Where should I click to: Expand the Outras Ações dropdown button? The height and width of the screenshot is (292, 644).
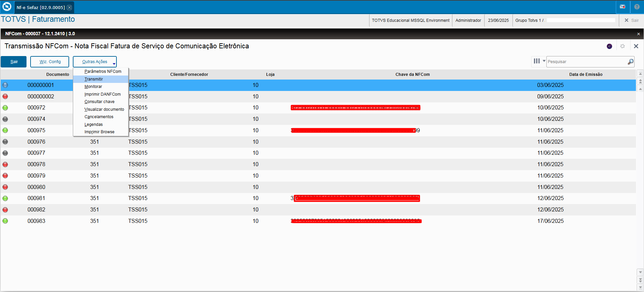tap(95, 62)
